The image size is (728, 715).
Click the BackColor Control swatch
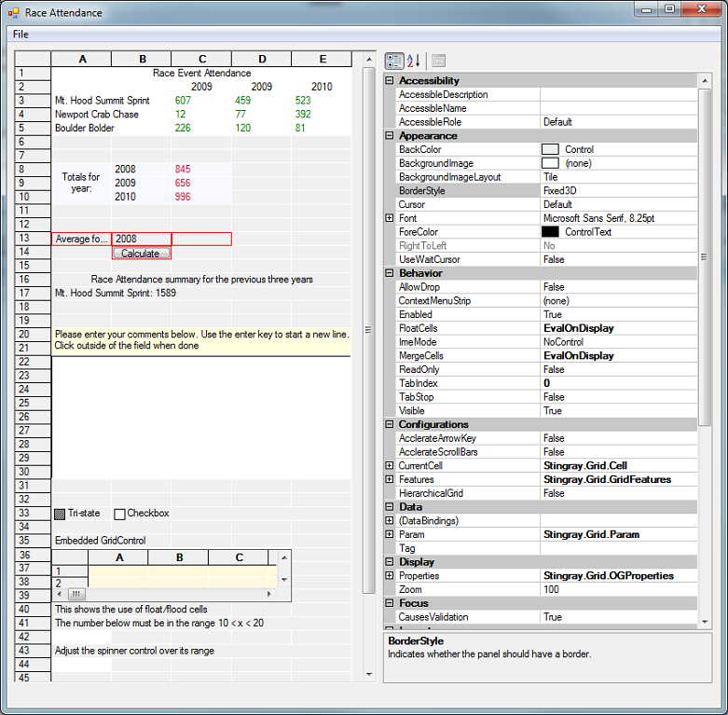[x=550, y=149]
